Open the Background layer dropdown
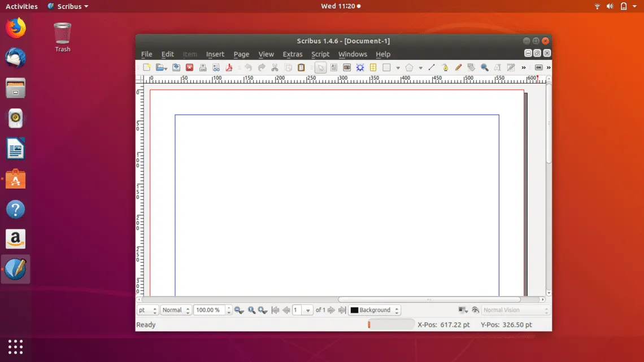 (375, 310)
